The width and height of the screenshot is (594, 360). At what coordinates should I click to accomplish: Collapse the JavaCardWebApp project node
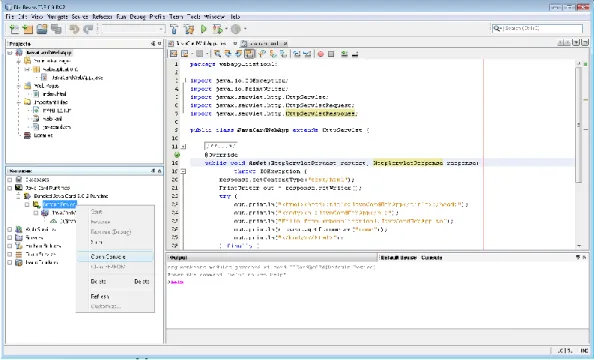[10, 53]
